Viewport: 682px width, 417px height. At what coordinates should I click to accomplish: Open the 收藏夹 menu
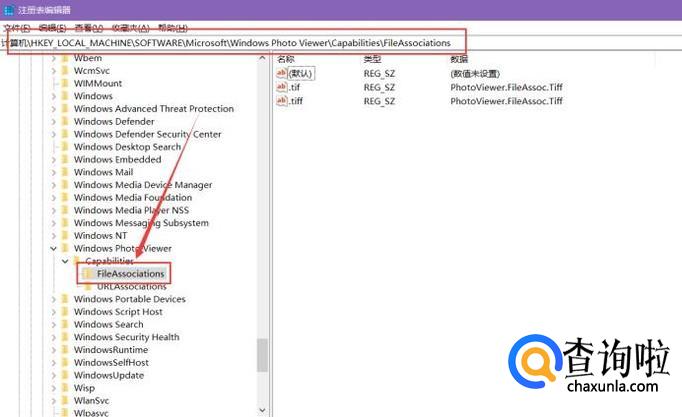click(130, 28)
